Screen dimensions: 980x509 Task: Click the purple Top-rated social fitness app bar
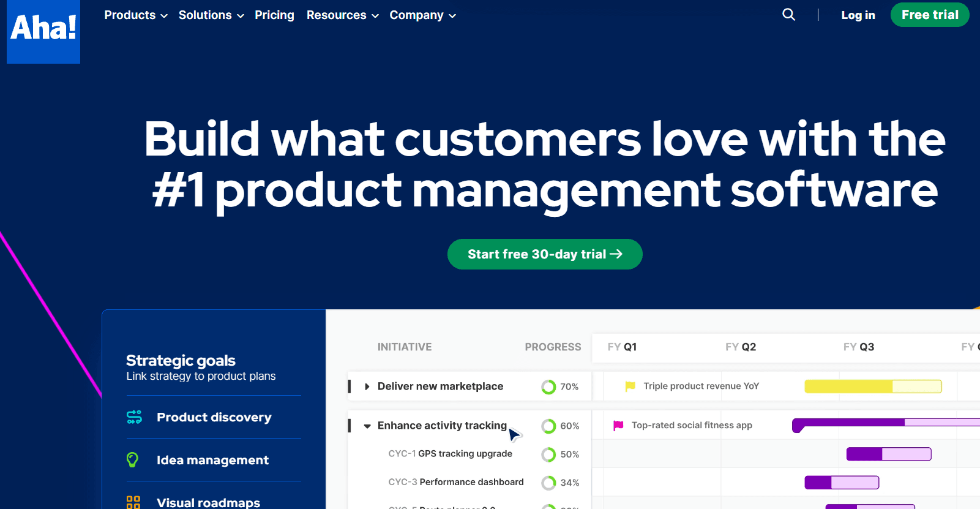click(886, 424)
